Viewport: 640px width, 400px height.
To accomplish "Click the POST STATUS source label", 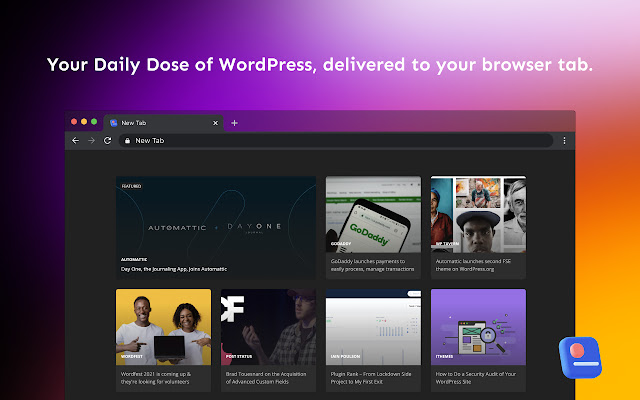I will click(x=239, y=356).
